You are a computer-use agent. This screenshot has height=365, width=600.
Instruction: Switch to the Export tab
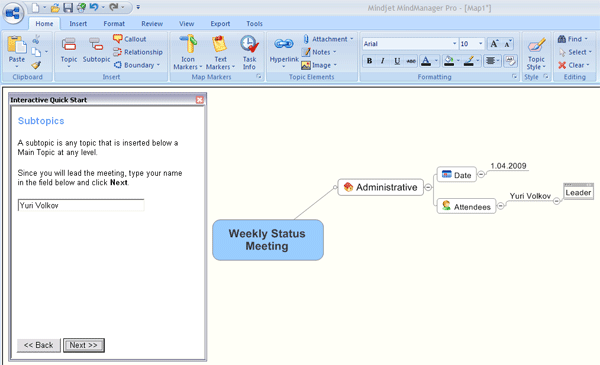[220, 24]
